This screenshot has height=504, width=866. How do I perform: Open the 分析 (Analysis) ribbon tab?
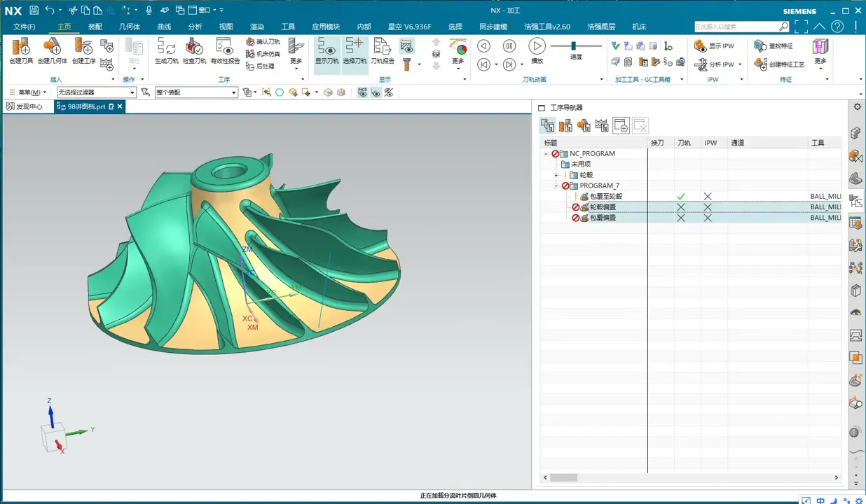click(x=195, y=27)
